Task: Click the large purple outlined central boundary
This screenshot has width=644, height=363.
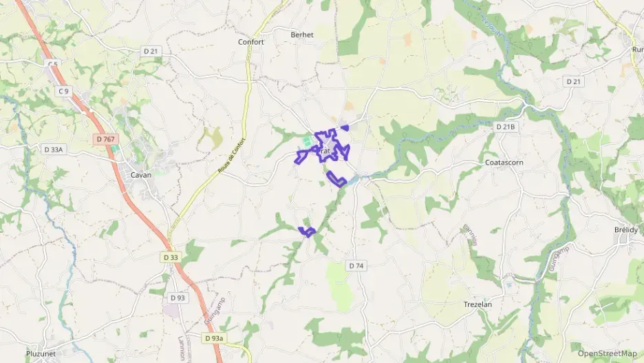Action: pyautogui.click(x=333, y=146)
